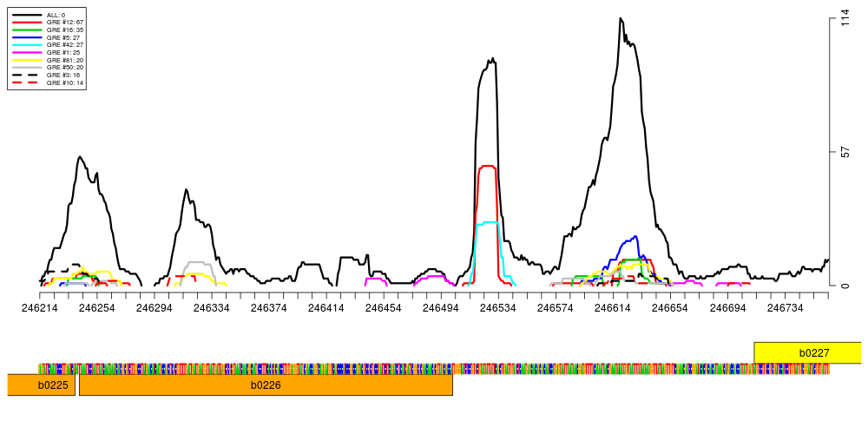
Task: Click the red dashed legend line
Action: 25,82
